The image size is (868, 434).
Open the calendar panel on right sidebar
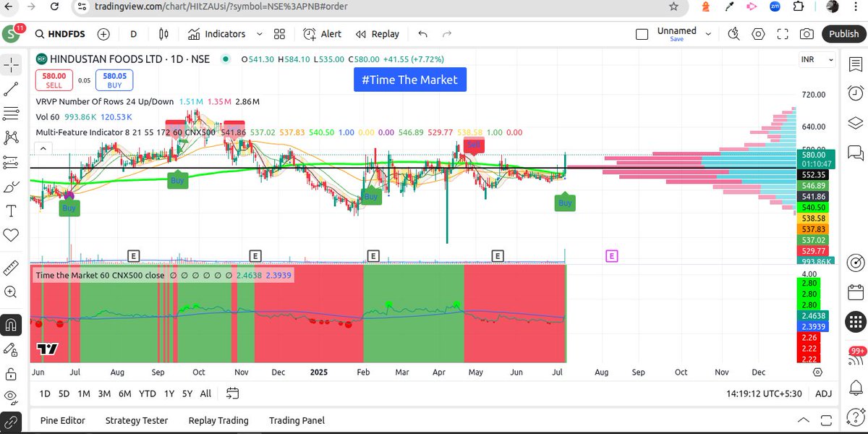(854, 292)
